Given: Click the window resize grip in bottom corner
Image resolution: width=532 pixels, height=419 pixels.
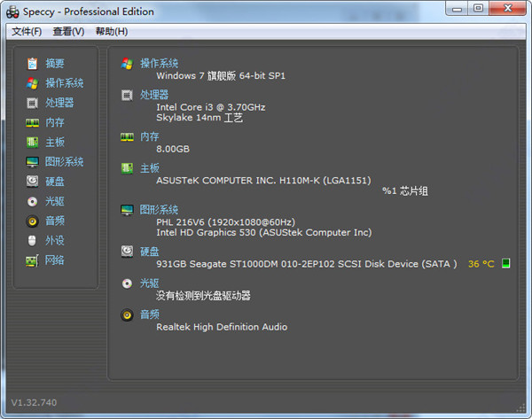Looking at the screenshot, I should click(520, 408).
